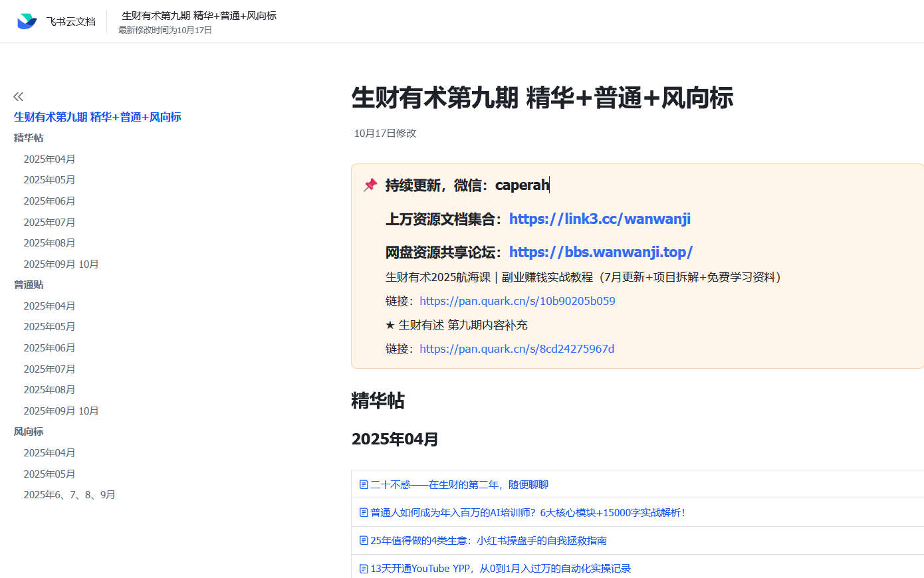This screenshot has width=924, height=578.
Task: Click the 网盘资源共享论坛 label
Action: point(444,252)
